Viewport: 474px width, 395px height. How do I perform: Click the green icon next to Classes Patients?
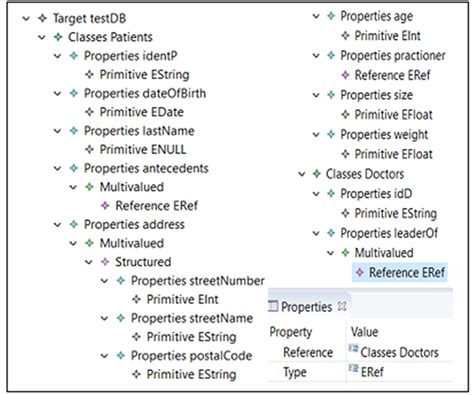click(58, 37)
